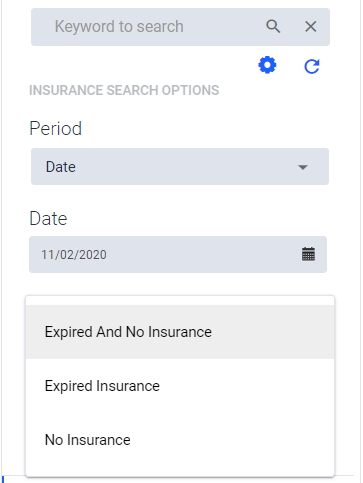Screen dimensions: 363x483
Task: Open the blue gear settings icon
Action: (267, 65)
